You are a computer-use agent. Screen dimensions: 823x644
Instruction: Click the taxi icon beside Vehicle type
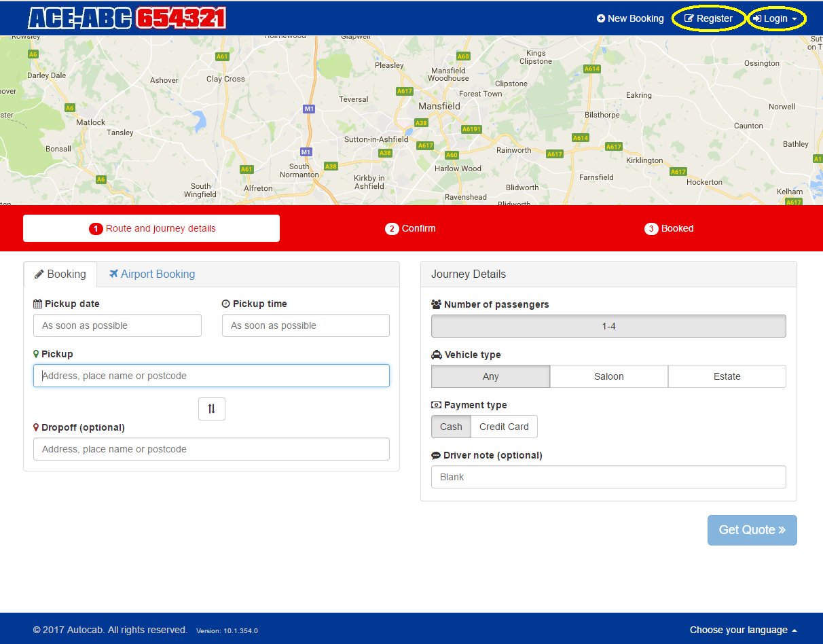click(437, 355)
